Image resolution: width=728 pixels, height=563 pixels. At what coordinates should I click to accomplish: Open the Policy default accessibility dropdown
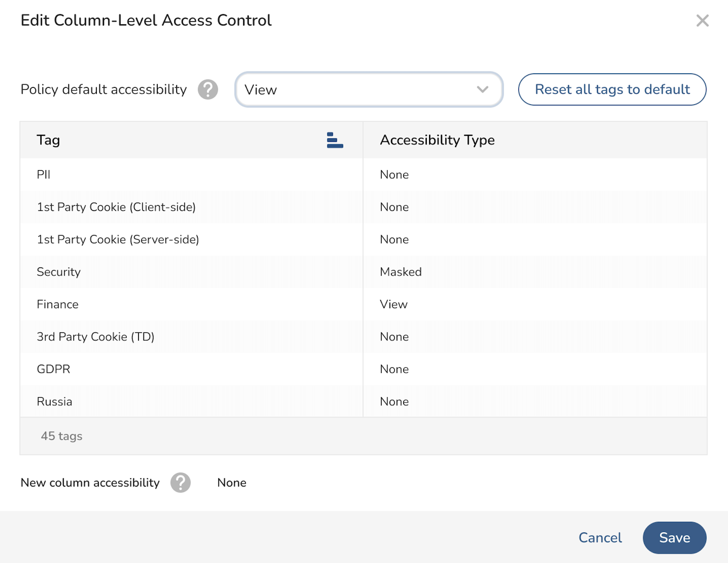click(x=369, y=90)
